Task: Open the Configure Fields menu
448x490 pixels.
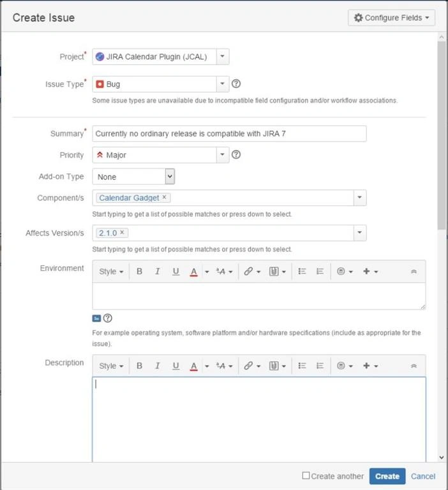Action: coord(391,18)
